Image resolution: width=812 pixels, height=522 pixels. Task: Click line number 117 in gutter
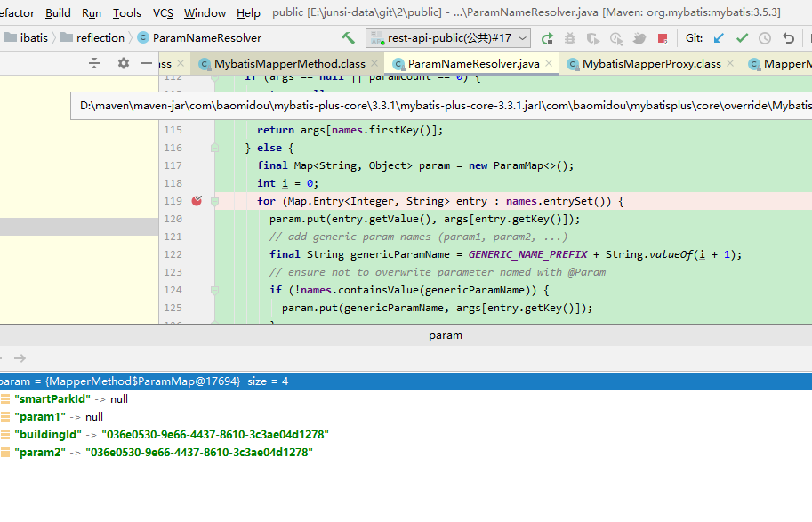click(173, 165)
